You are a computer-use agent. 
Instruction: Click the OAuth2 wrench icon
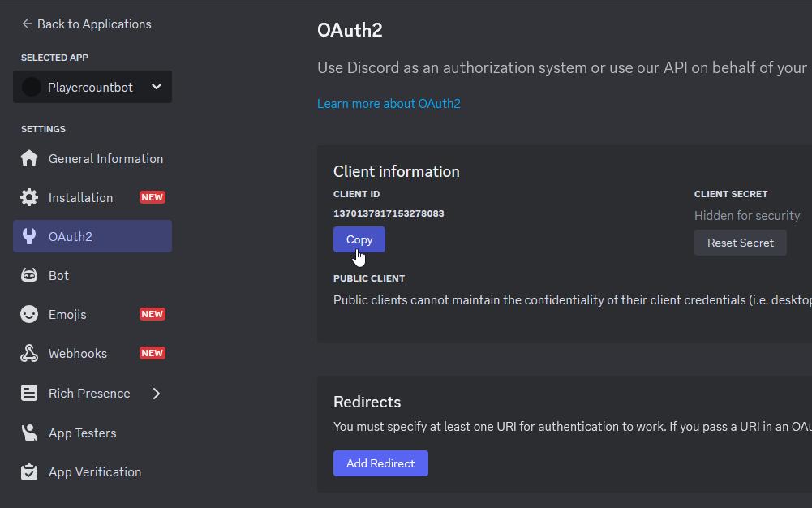click(x=29, y=237)
